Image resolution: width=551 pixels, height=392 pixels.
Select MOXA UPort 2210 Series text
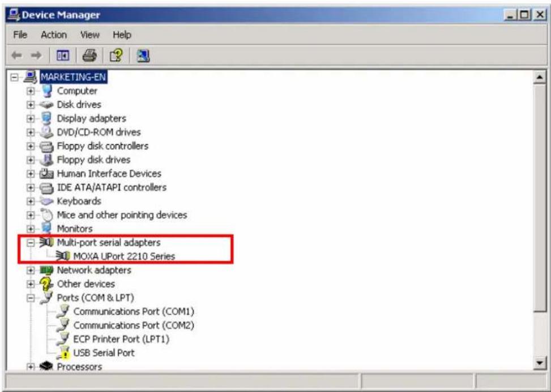point(124,256)
